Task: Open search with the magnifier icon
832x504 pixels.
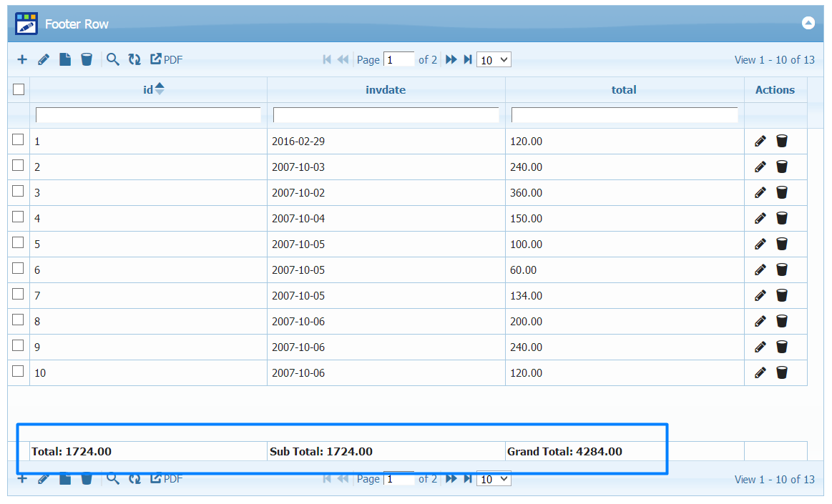Action: [x=112, y=60]
